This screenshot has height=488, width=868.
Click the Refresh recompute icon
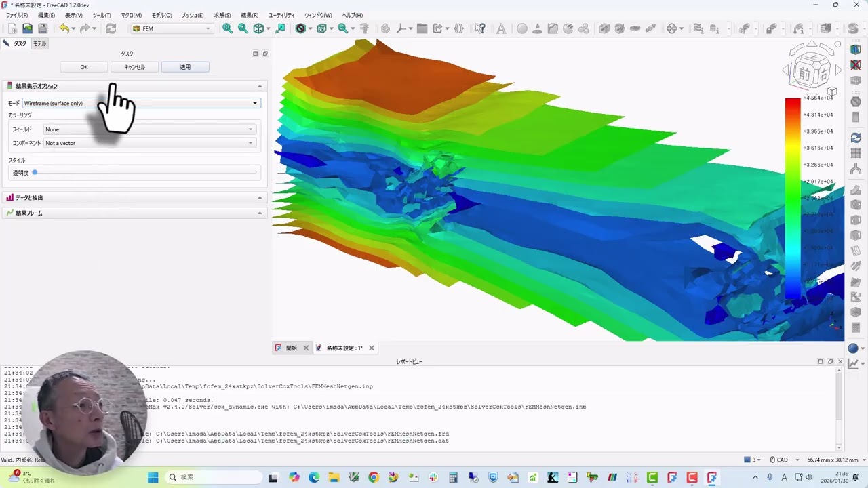[111, 28]
